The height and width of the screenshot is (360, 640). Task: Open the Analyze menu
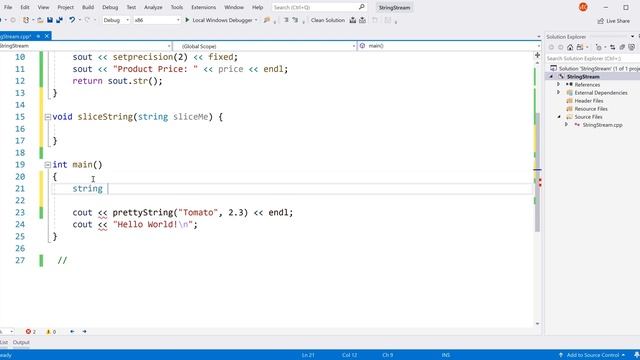coord(153,7)
